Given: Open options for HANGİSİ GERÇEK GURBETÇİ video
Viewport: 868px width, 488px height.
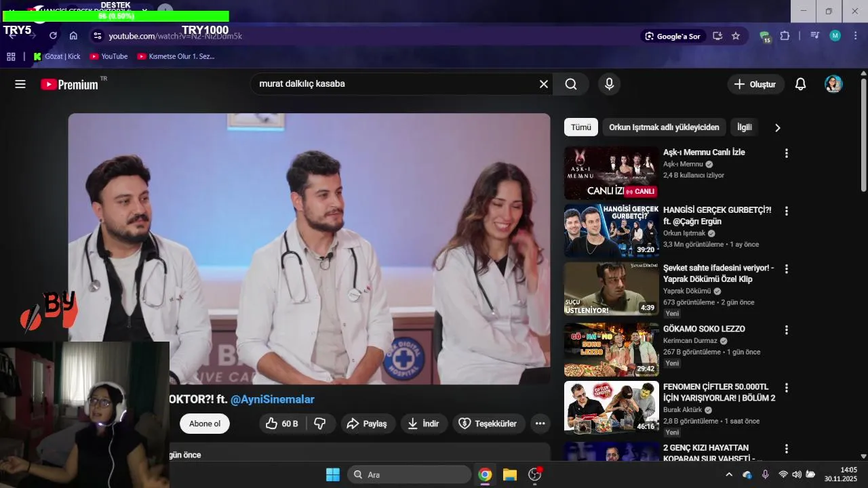Looking at the screenshot, I should (787, 211).
